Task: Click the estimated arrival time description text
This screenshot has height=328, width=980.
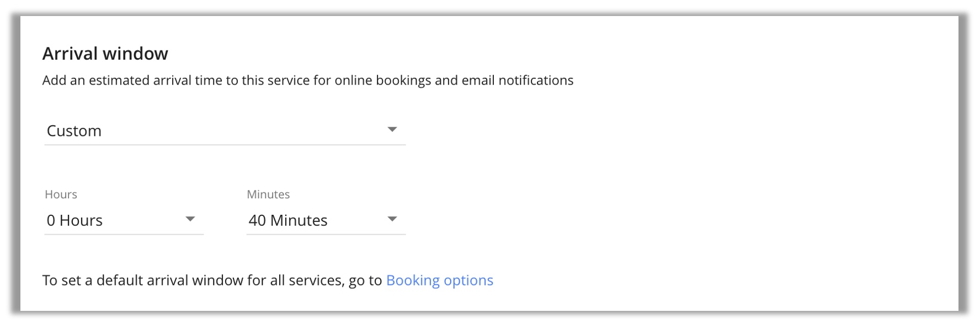Action: (x=307, y=81)
